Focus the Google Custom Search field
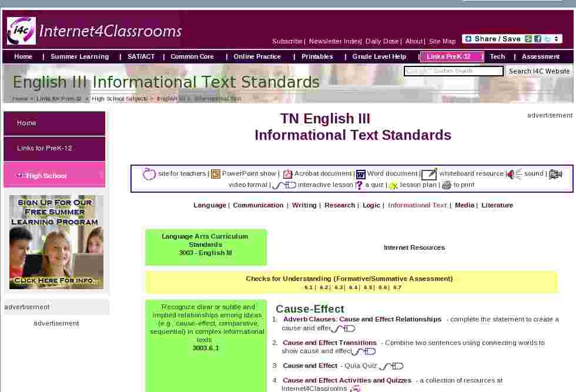 [454, 71]
